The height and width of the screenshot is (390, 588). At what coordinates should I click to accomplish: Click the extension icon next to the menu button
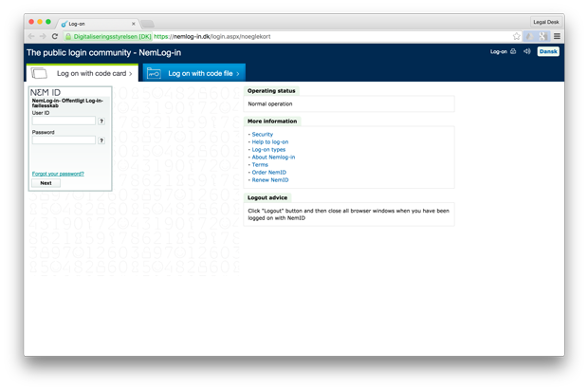(542, 36)
